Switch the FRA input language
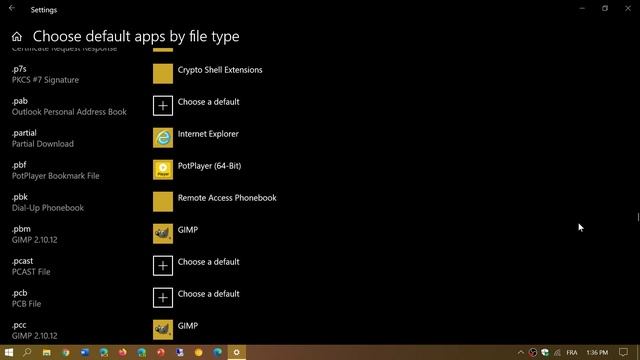The height and width of the screenshot is (360, 640). click(x=572, y=352)
